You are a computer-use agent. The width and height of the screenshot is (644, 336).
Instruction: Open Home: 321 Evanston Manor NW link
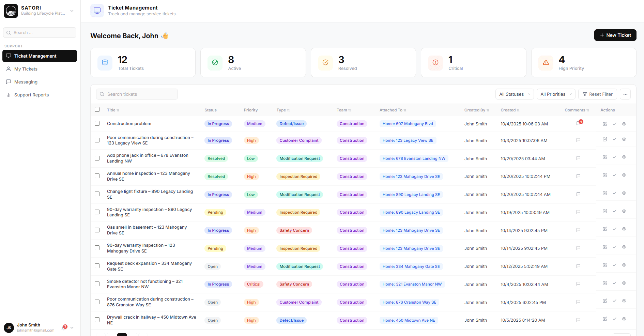click(412, 284)
